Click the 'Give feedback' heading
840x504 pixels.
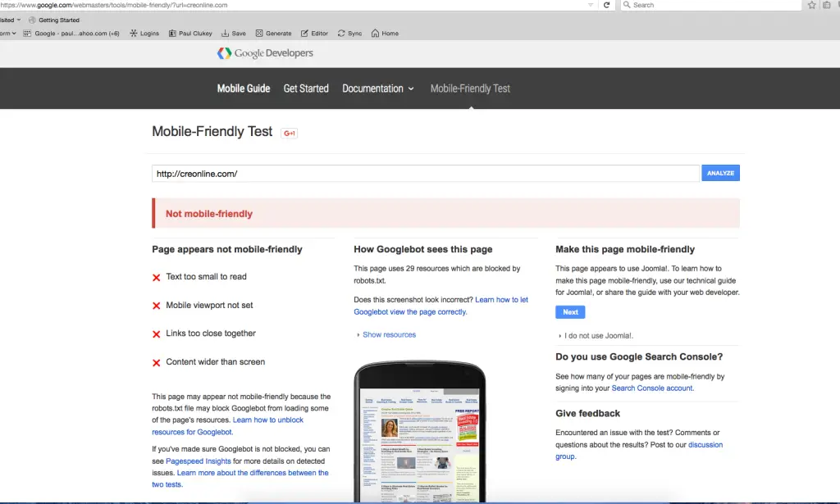[x=587, y=414]
